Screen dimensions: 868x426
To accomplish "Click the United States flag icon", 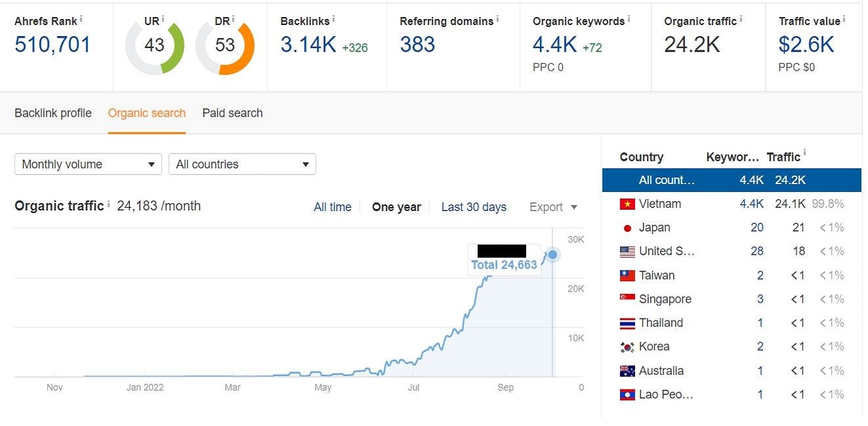I will (x=627, y=251).
